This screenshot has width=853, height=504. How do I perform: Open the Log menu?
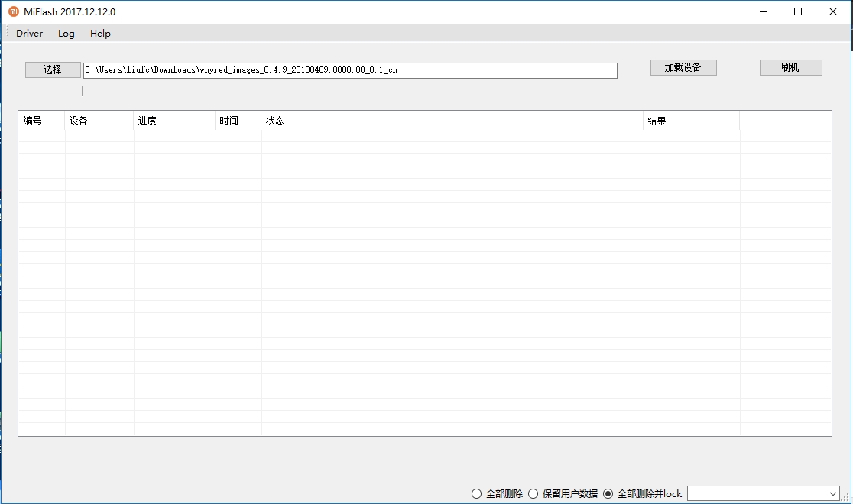pyautogui.click(x=66, y=33)
